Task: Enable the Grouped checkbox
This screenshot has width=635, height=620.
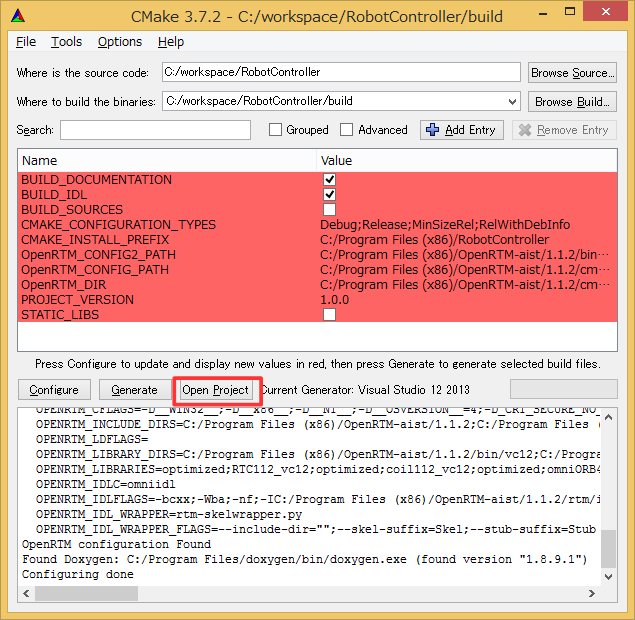Action: 276,130
